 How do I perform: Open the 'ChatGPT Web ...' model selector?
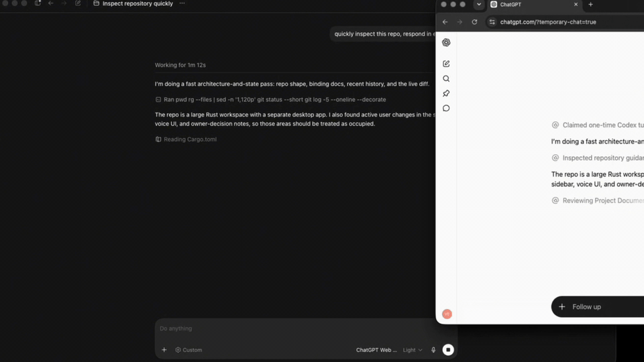pyautogui.click(x=376, y=350)
